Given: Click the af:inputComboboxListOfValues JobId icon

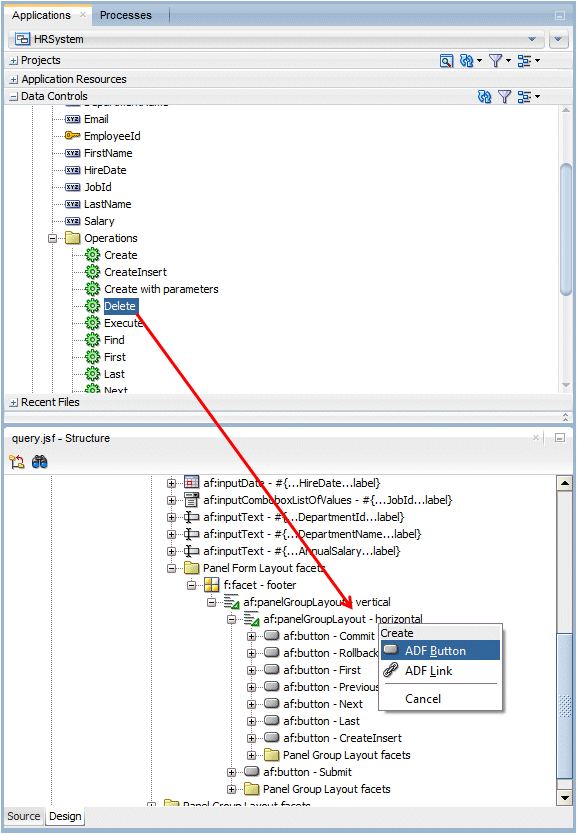Looking at the screenshot, I should pyautogui.click(x=191, y=500).
